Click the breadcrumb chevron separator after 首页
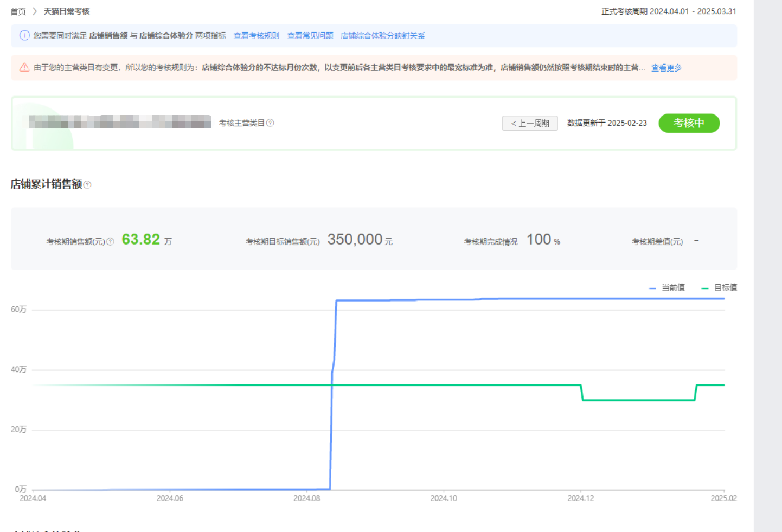The image size is (782, 532). click(35, 11)
